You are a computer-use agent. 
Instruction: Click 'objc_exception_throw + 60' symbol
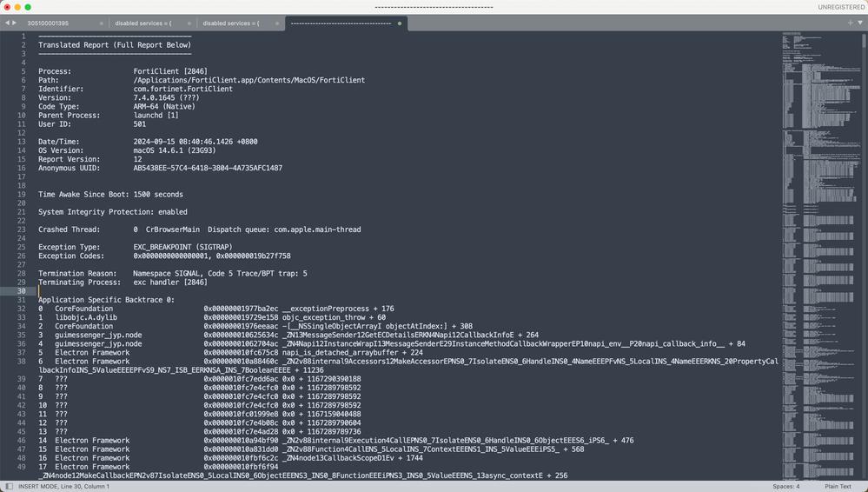[334, 317]
